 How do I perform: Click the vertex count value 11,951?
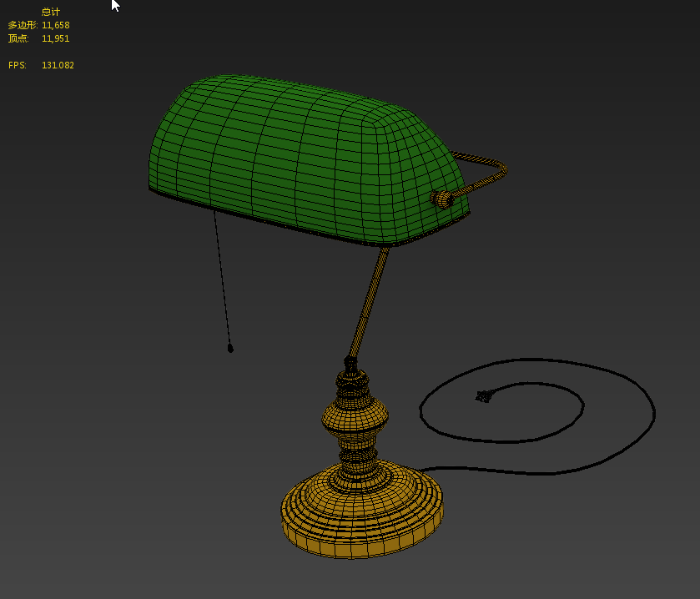[56, 39]
